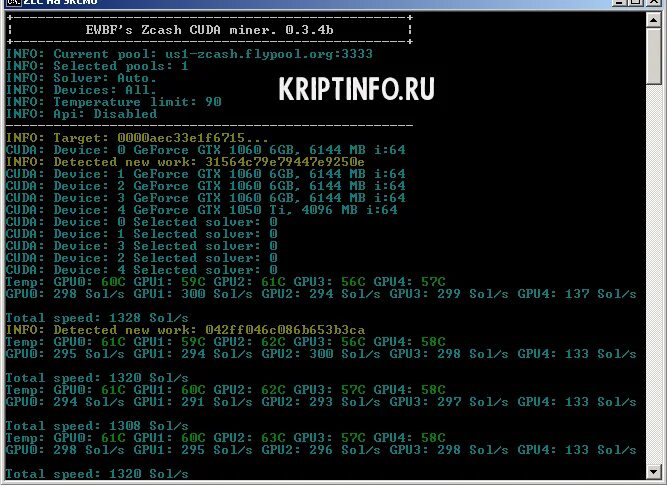Click the 'Selected pools: 1' line
The width and height of the screenshot is (667, 485).
click(x=97, y=66)
